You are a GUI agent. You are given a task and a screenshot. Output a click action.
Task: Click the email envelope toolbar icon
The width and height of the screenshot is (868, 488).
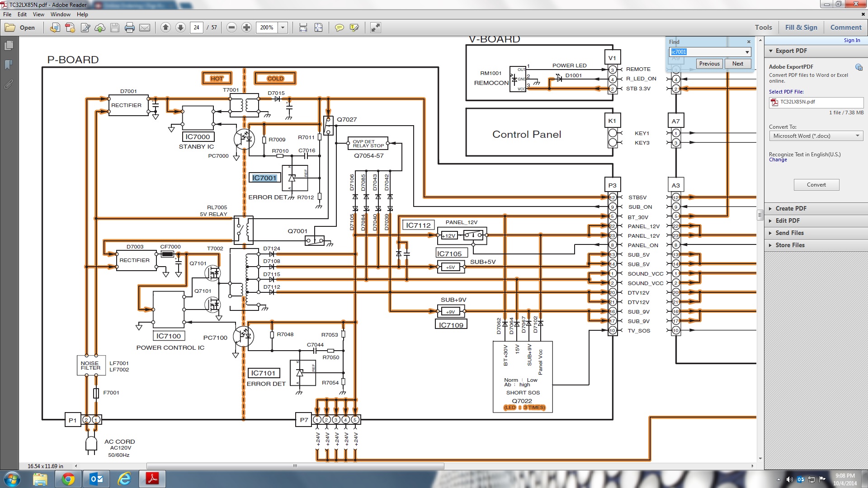click(x=145, y=28)
